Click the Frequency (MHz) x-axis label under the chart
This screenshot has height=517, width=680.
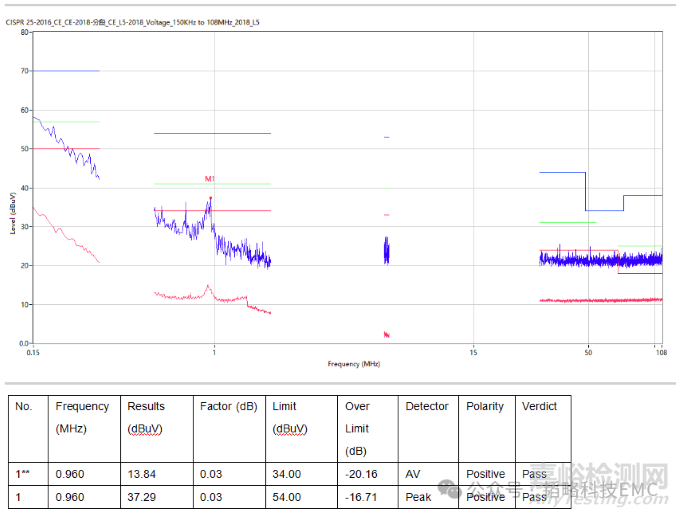coord(353,364)
